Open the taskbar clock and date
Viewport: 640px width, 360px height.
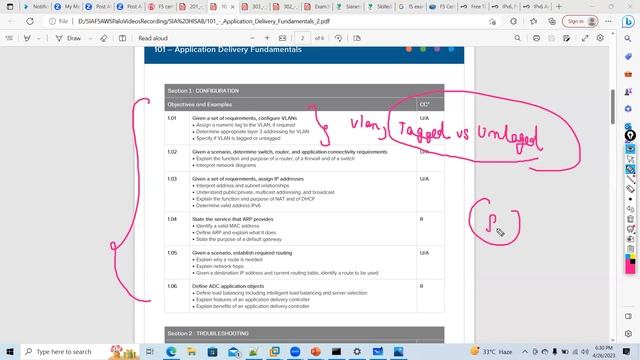(x=604, y=351)
